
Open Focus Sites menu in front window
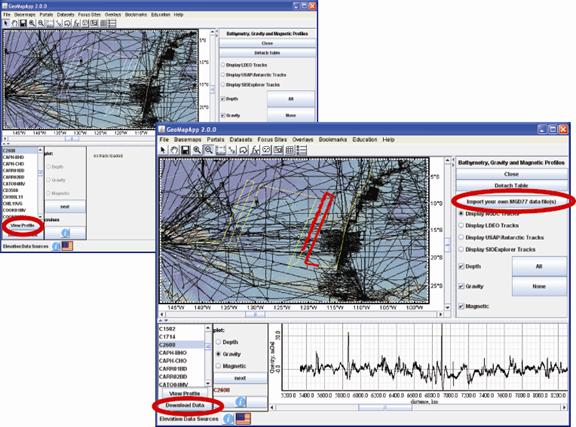coord(272,140)
